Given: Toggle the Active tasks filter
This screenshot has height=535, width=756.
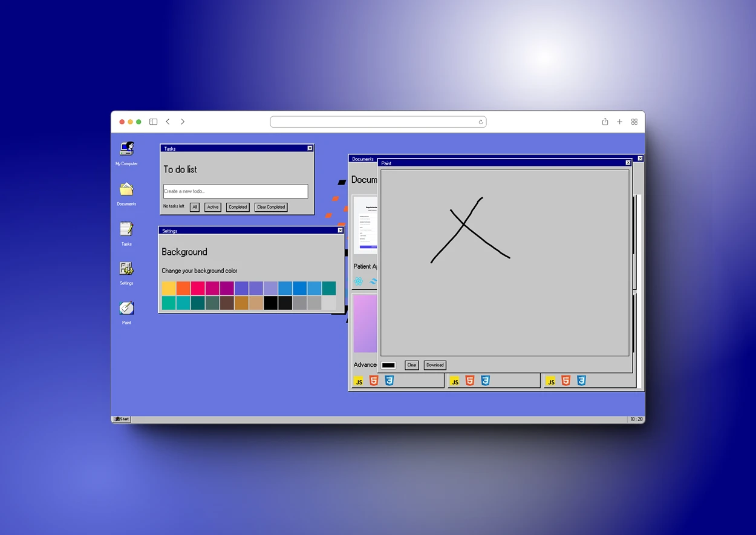Looking at the screenshot, I should 212,207.
